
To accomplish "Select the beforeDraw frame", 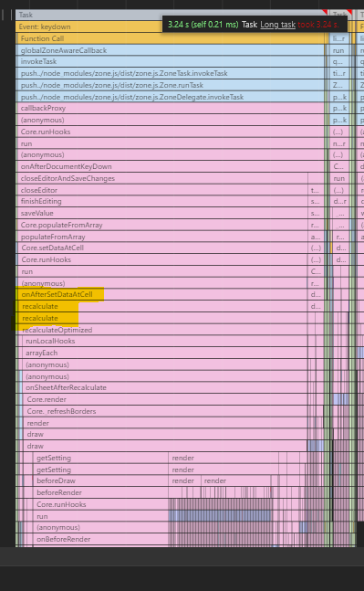I will click(x=100, y=481).
